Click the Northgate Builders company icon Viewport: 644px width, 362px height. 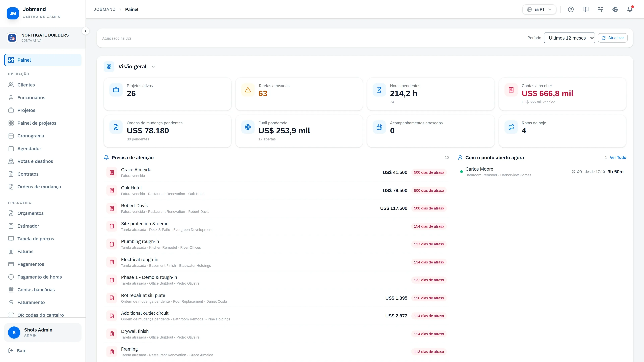pyautogui.click(x=12, y=38)
